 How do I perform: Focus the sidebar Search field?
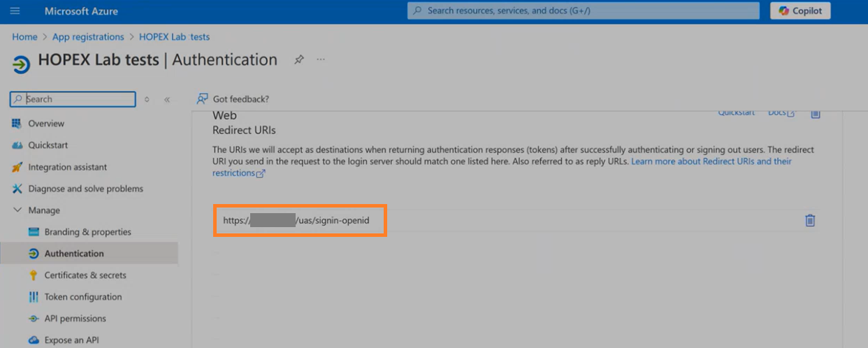coord(73,99)
